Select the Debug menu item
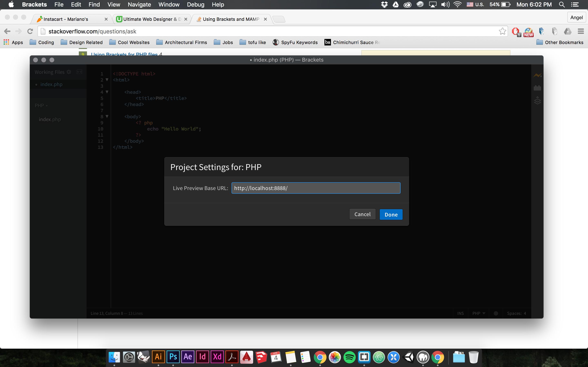Viewport: 588px width, 367px height. click(x=195, y=5)
